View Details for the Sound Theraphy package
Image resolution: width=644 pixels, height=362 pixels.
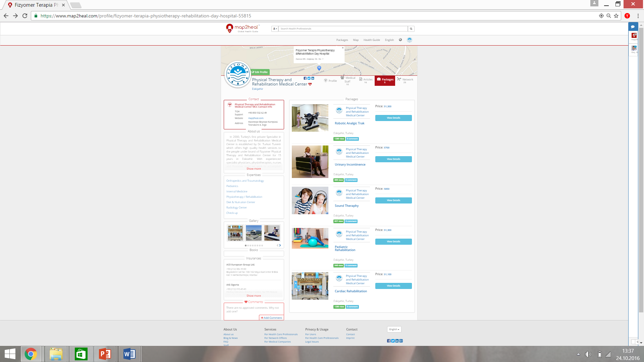pos(393,200)
